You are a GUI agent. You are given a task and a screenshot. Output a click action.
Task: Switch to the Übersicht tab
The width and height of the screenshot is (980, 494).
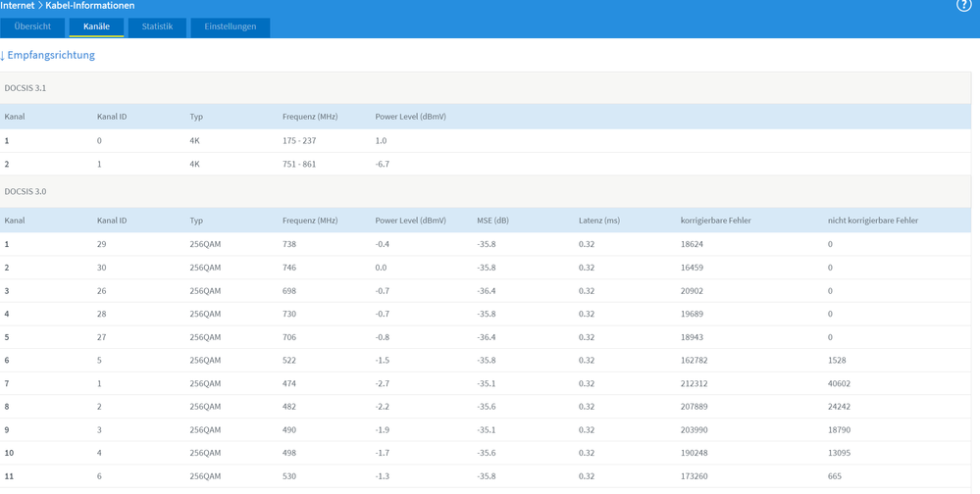pyautogui.click(x=32, y=26)
